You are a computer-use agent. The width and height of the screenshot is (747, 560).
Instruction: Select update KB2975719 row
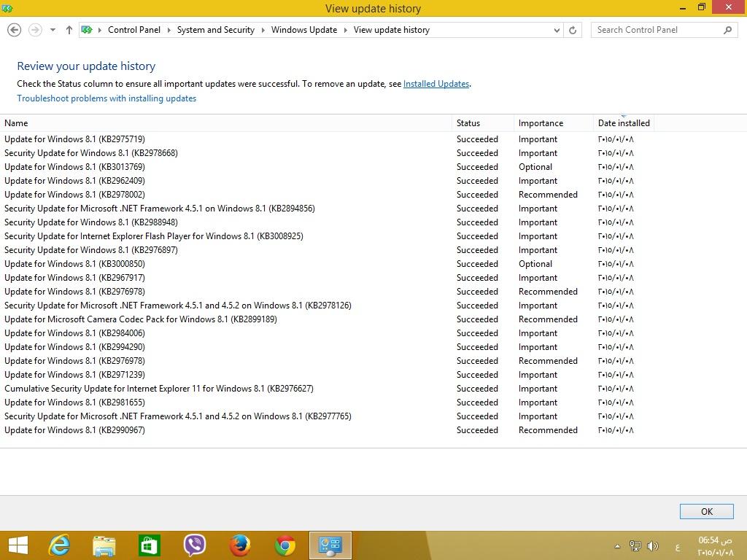(327, 139)
